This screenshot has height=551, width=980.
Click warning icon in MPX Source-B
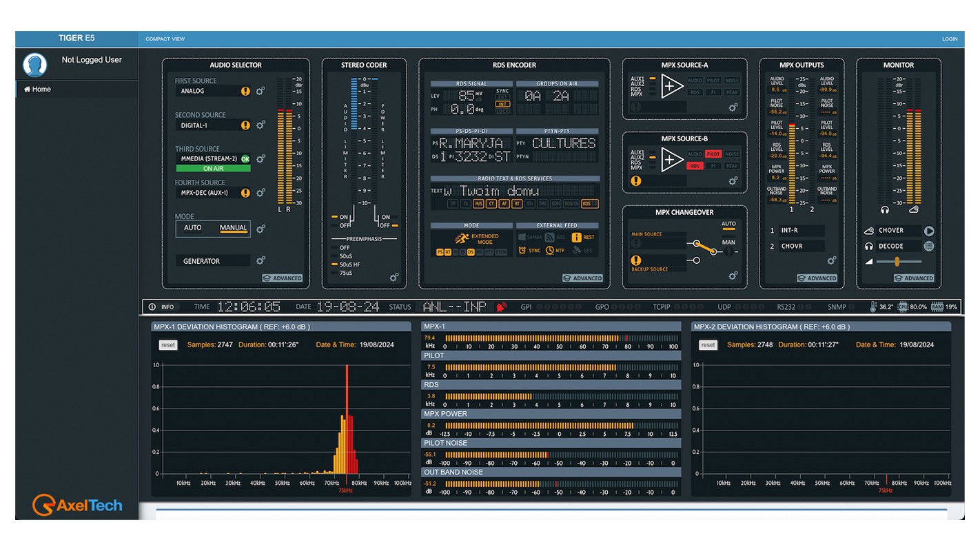[635, 181]
